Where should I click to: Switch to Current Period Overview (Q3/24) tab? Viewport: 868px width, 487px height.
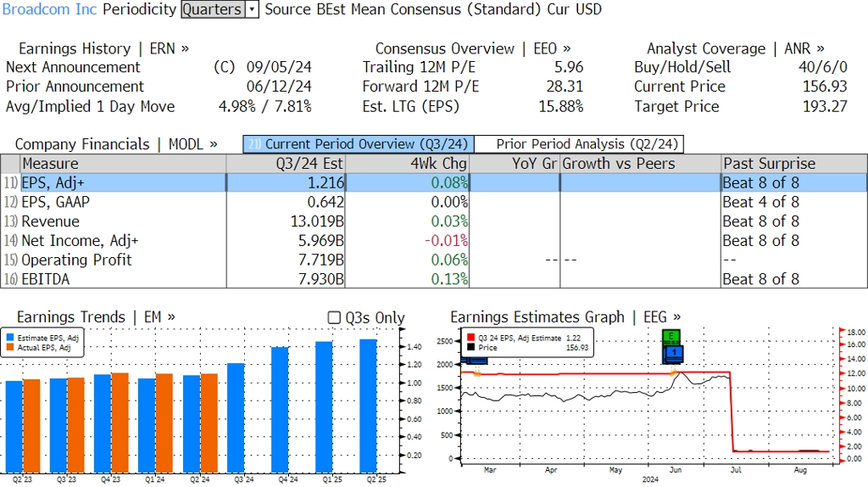tap(359, 144)
